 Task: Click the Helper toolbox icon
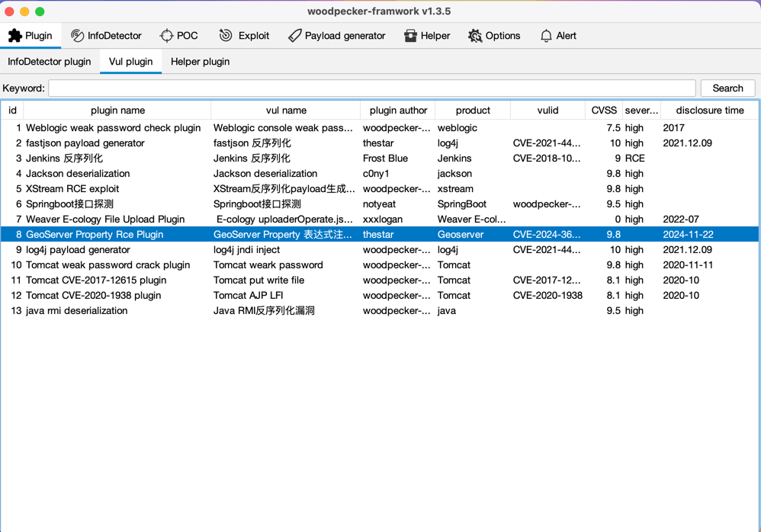click(x=410, y=35)
